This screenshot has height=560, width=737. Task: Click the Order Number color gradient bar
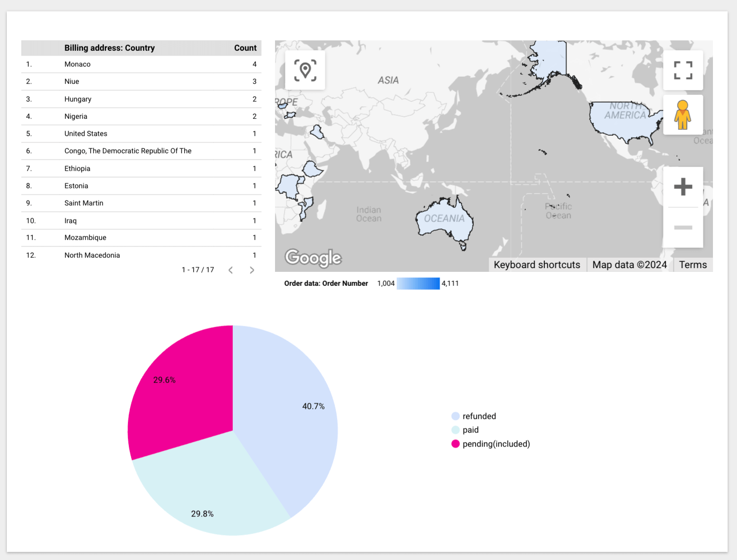418,284
